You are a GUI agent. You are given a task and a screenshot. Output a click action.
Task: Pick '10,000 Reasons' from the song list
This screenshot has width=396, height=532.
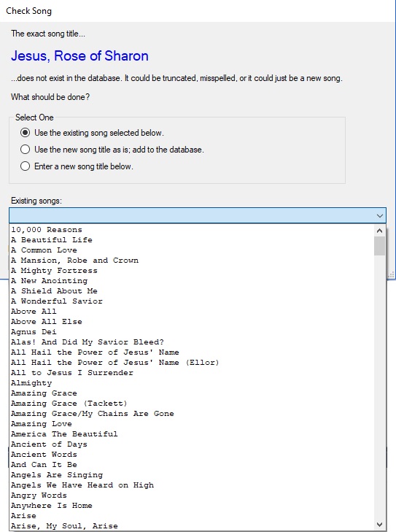click(x=192, y=230)
